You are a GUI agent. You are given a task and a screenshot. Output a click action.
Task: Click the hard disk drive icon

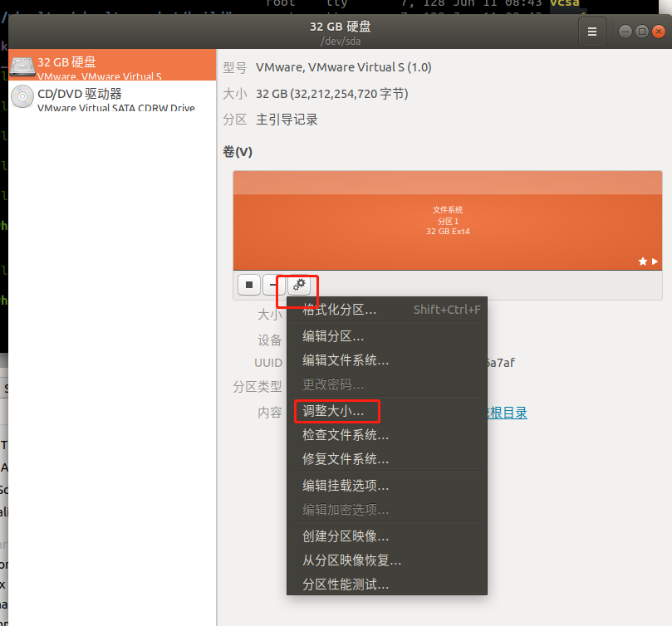[x=22, y=67]
